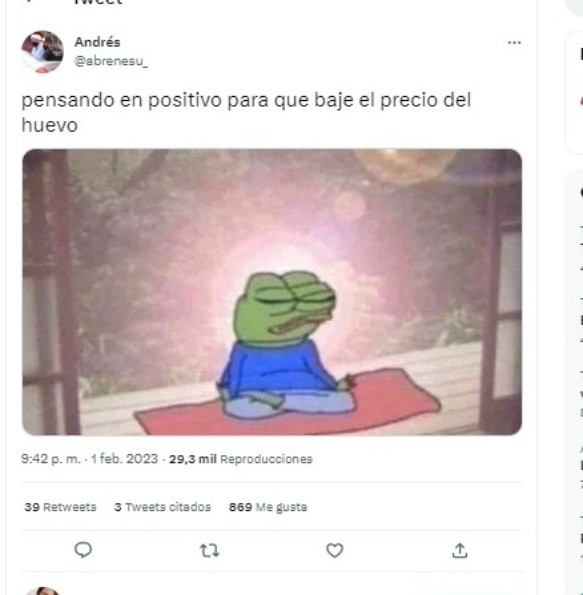Click the 1 feb. 2023 date
The height and width of the screenshot is (595, 583).
124,459
